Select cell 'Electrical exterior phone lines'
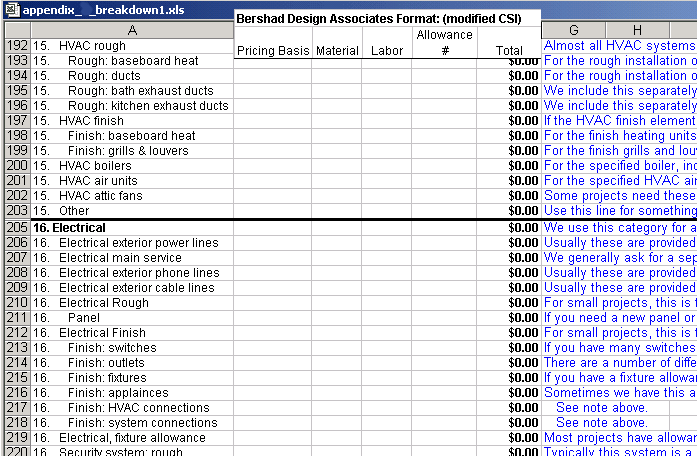697x456 pixels. (x=132, y=273)
